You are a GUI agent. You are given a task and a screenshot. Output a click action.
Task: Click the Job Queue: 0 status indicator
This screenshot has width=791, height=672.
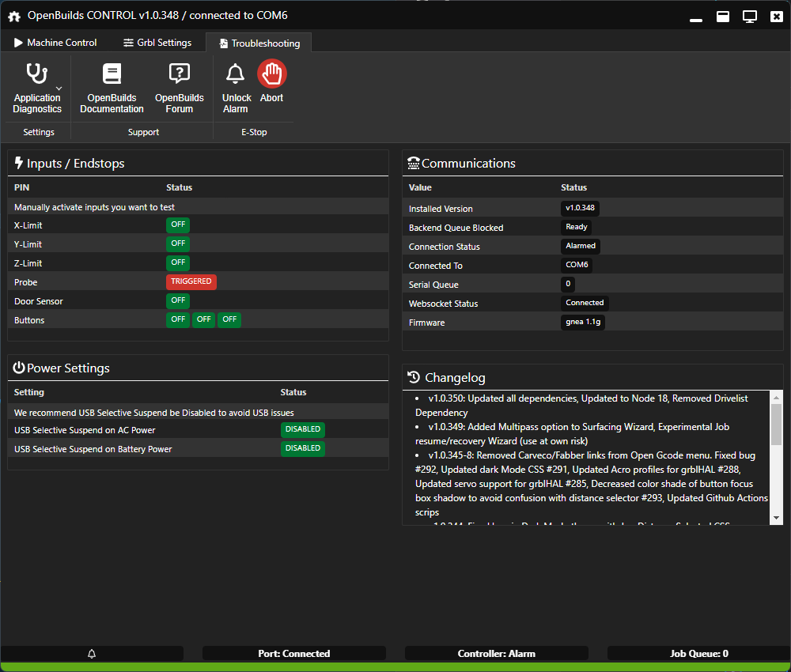[698, 654]
